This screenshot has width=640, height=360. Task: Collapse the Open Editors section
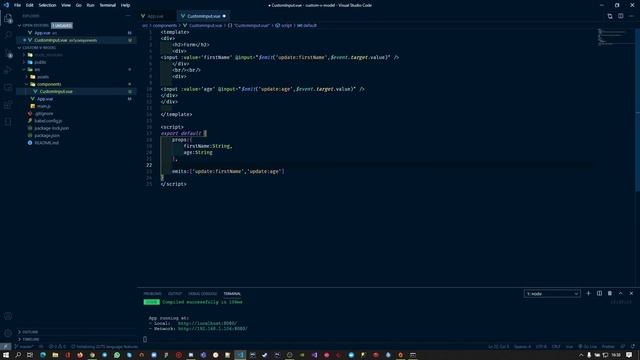[x=36, y=25]
